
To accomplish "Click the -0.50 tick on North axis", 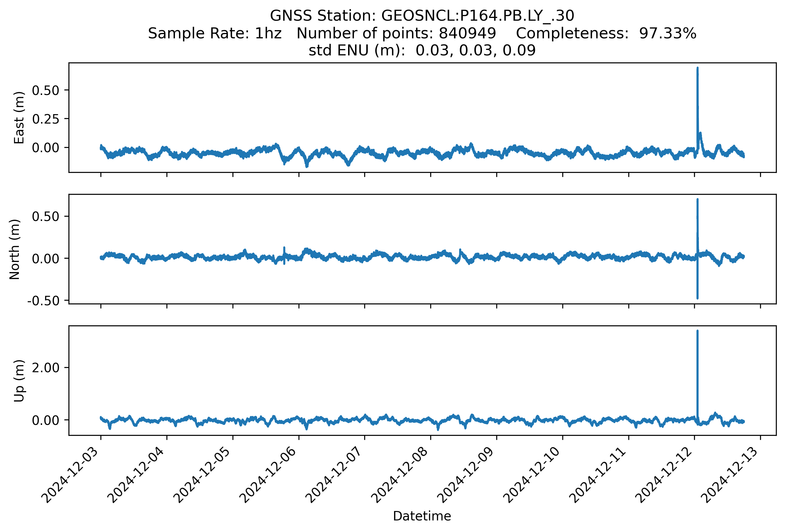I will 43,301.
